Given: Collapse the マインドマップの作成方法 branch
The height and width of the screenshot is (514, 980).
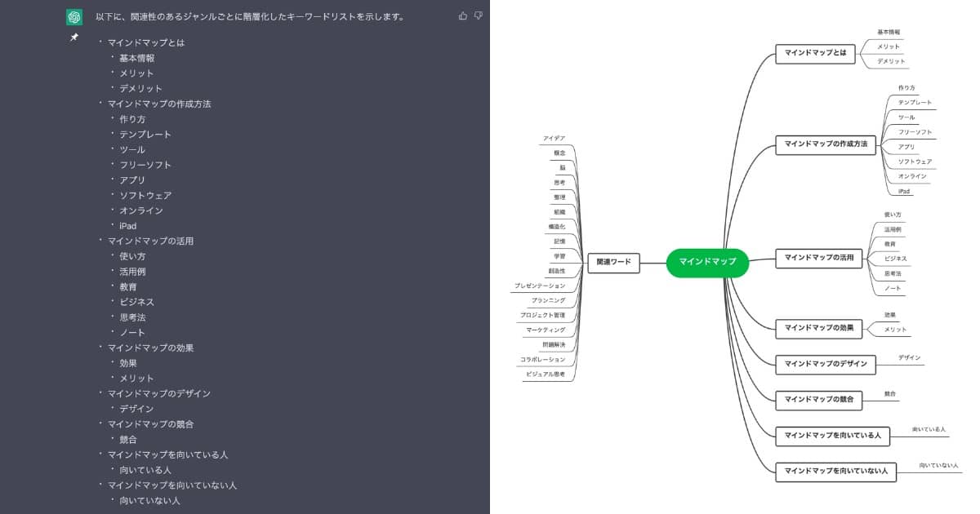Looking at the screenshot, I should tap(826, 145).
